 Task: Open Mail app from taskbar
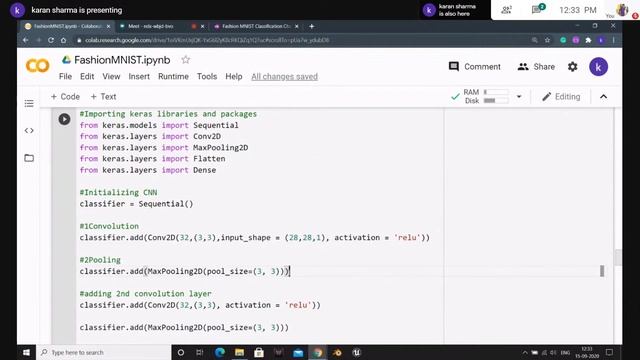pos(298,352)
